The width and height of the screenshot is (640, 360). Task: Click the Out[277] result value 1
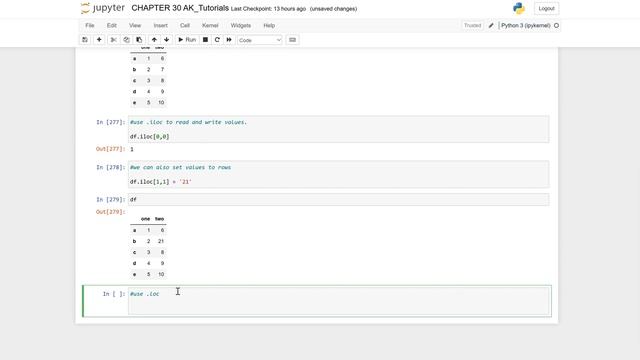pyautogui.click(x=132, y=149)
